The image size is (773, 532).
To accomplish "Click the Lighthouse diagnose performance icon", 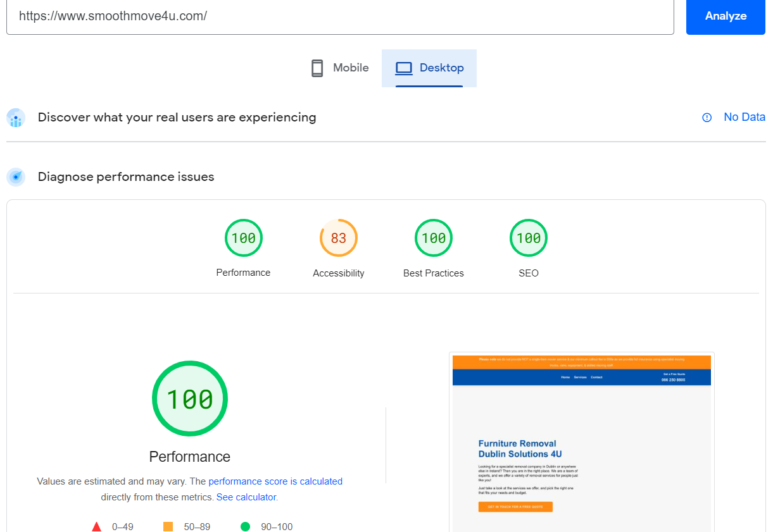I will [x=16, y=177].
